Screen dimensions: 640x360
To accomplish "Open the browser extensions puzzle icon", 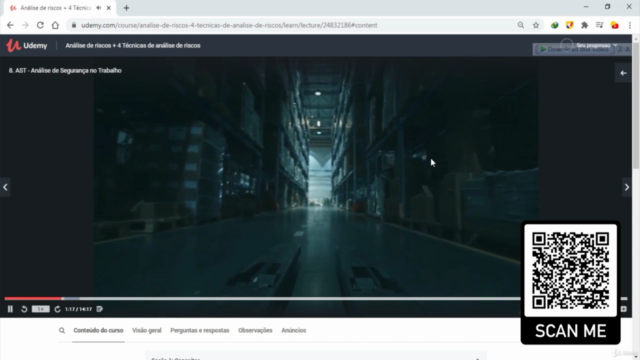I will click(x=584, y=25).
